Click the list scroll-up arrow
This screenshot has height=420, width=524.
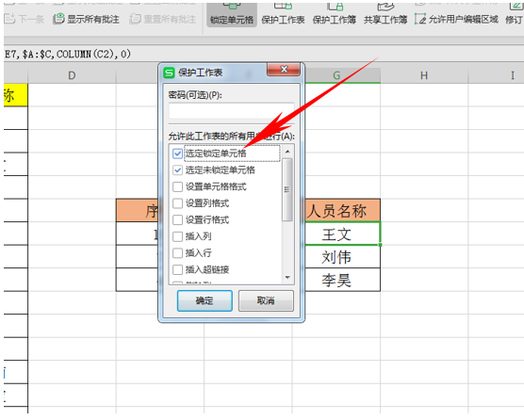point(287,152)
